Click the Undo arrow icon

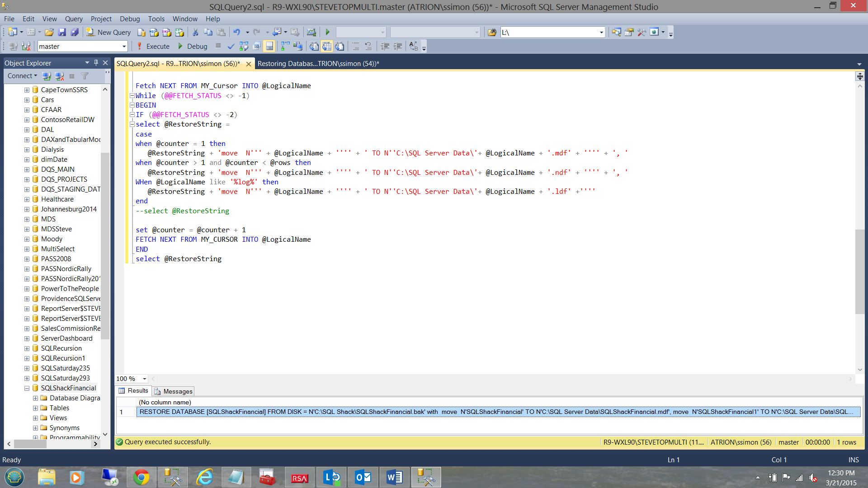[x=236, y=32]
